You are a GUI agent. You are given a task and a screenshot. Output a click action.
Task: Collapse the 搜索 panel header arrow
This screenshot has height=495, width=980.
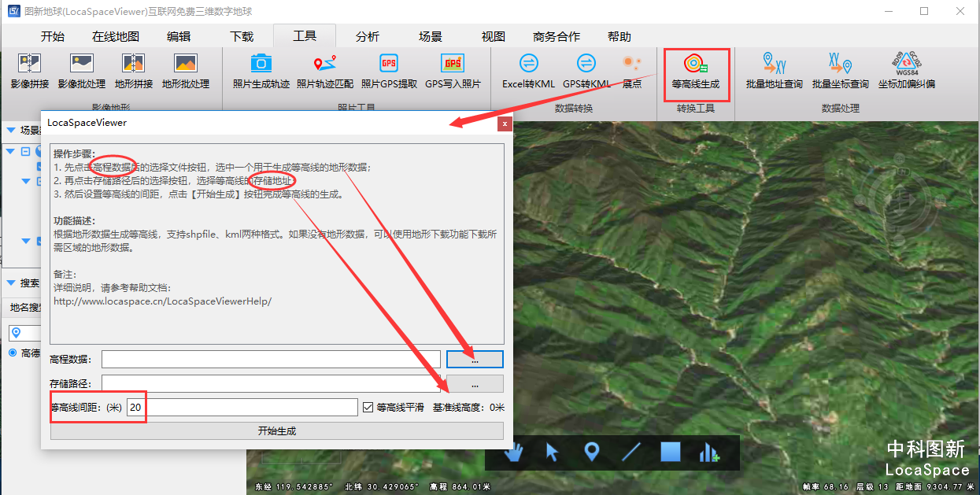click(11, 283)
